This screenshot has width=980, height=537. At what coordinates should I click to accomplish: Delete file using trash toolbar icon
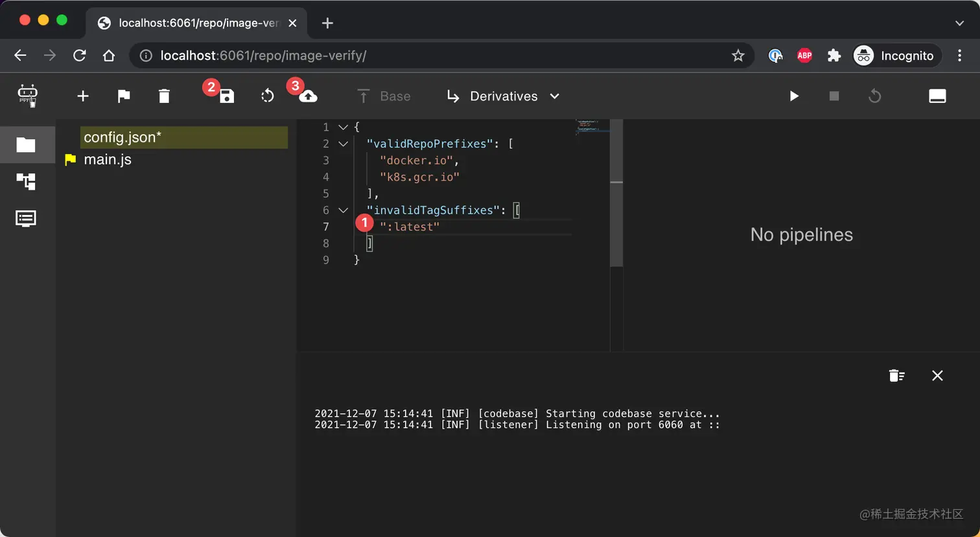164,97
